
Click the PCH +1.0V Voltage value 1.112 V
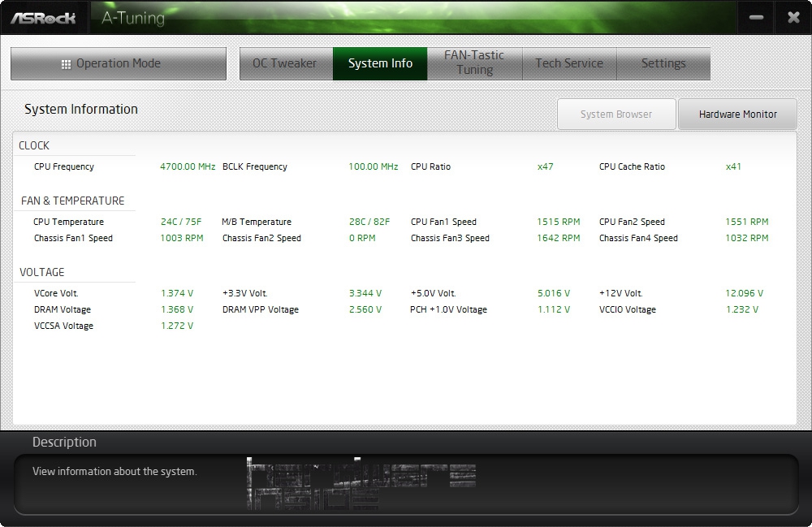[554, 309]
